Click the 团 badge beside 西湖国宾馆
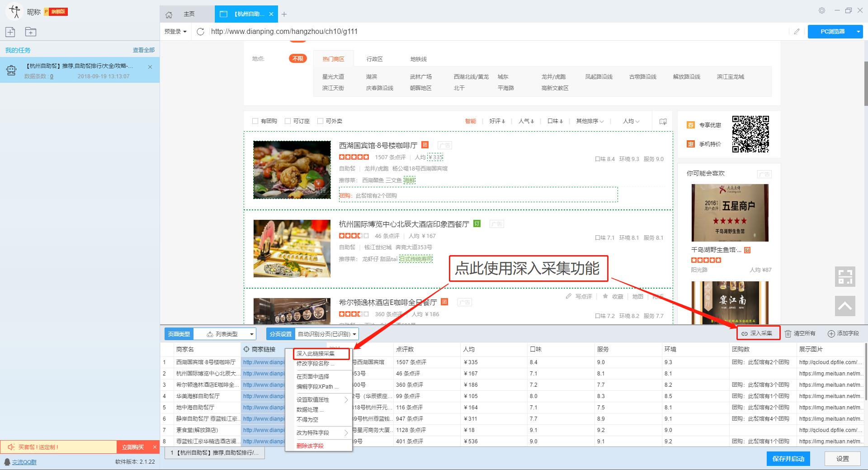Viewport: 868px width, 470px height. pyautogui.click(x=425, y=145)
